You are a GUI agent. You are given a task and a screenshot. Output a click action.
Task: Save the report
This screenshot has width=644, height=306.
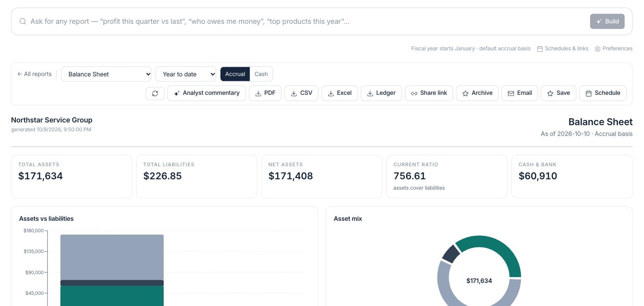[x=559, y=93]
